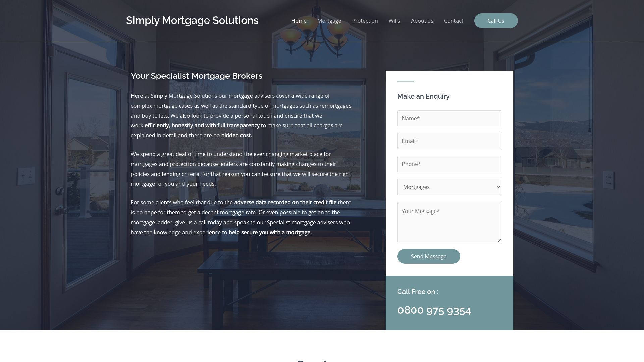This screenshot has height=362, width=644.
Task: Click the Protection navigation icon
Action: 365,21
